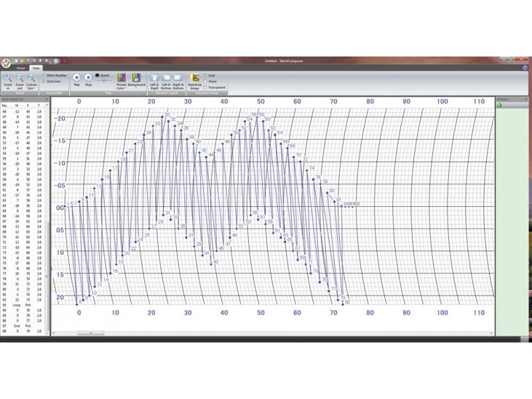This screenshot has width=532, height=399.
Task: Click the Zoom In magnifier icon
Action: click(x=7, y=78)
